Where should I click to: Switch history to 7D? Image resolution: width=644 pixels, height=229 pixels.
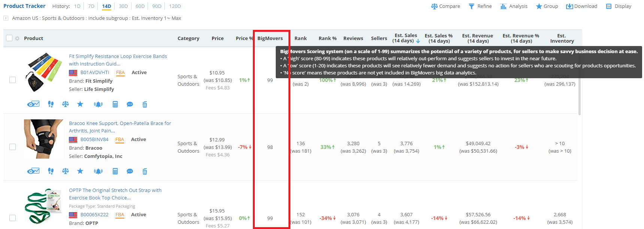pyautogui.click(x=91, y=6)
